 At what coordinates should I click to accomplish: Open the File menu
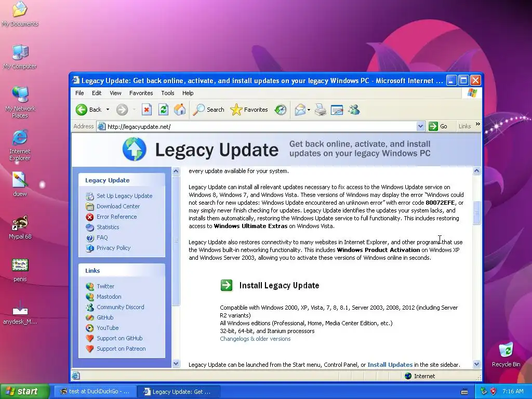pyautogui.click(x=79, y=93)
